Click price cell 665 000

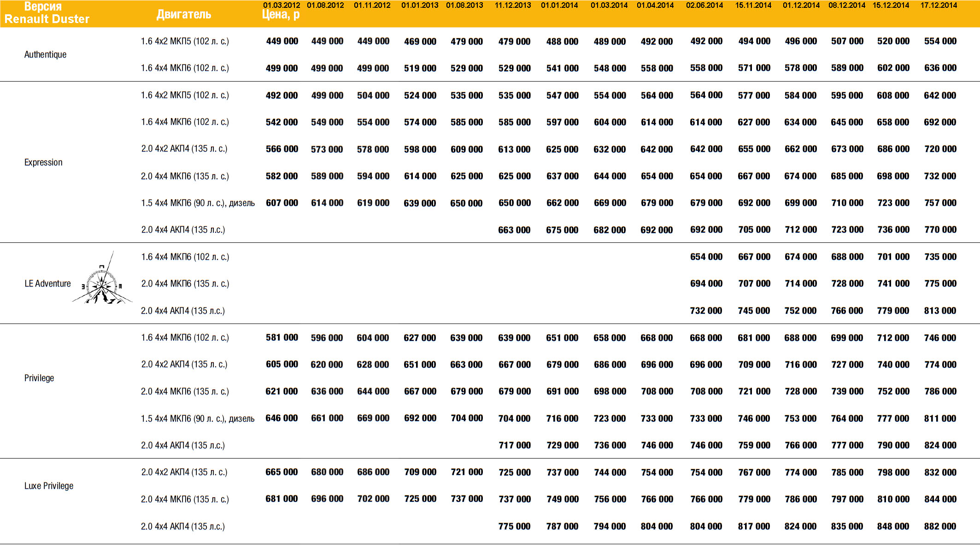(282, 472)
